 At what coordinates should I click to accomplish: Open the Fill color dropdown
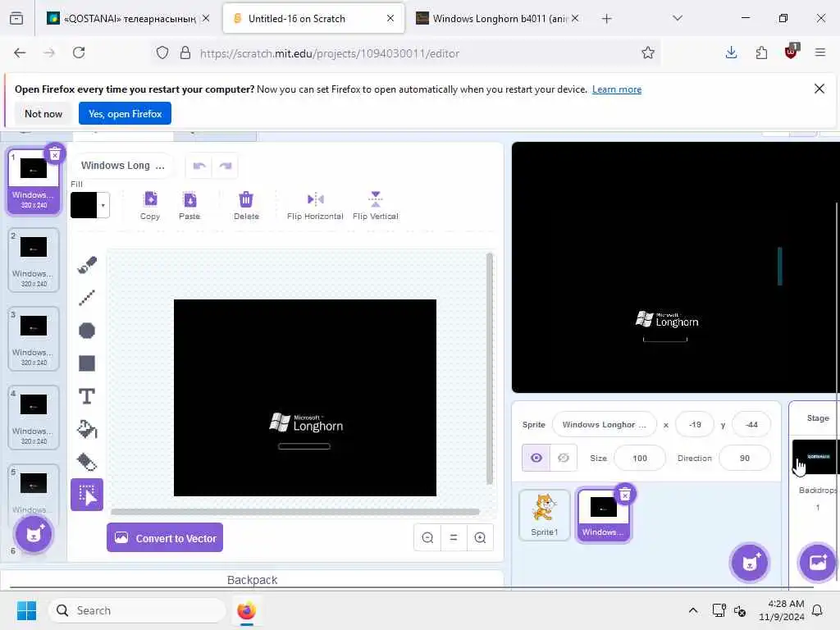[103, 205]
